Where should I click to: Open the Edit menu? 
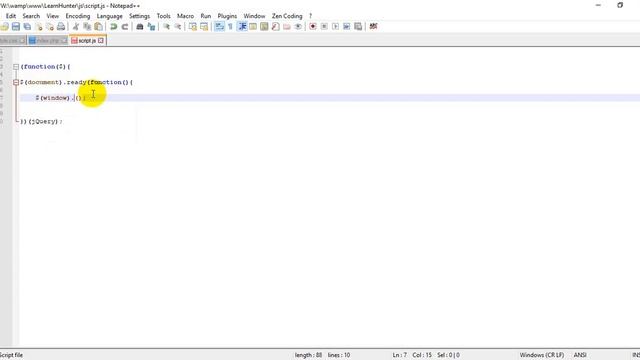(11, 16)
